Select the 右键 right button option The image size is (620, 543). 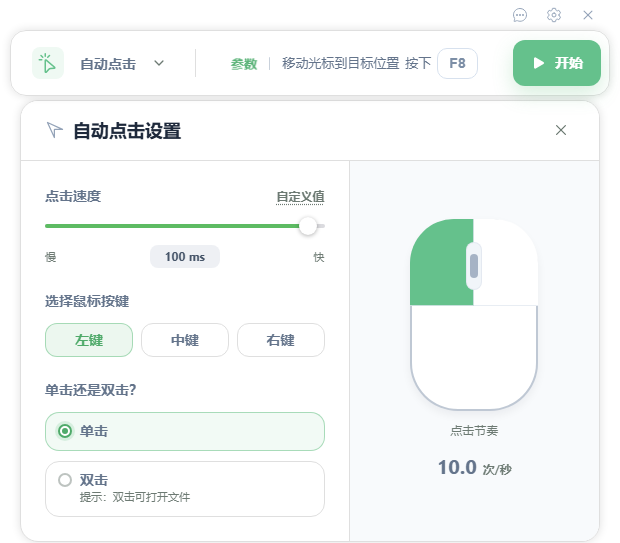(281, 340)
